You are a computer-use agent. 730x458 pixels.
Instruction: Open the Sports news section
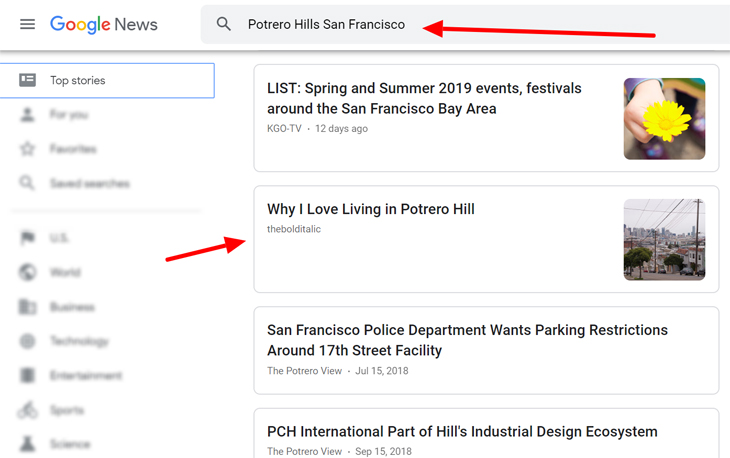click(67, 410)
